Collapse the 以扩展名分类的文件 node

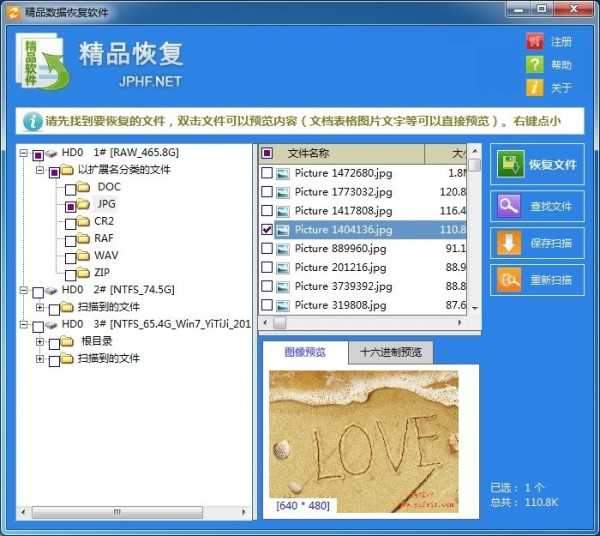40,170
